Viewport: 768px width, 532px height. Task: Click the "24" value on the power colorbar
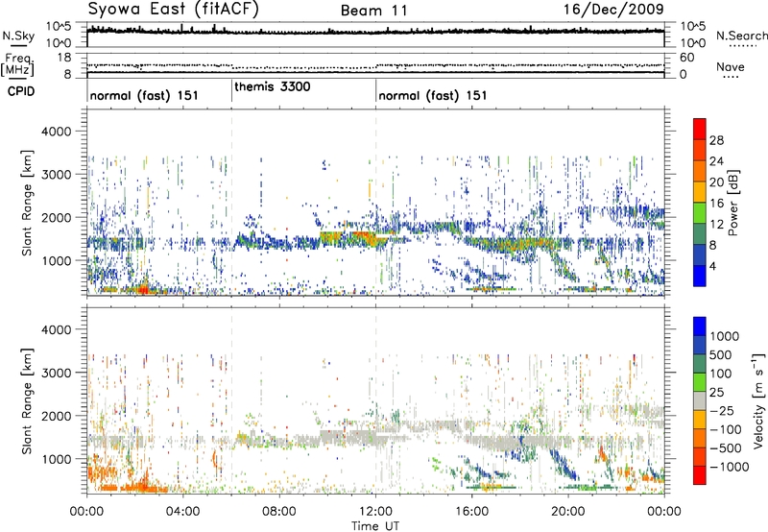(x=716, y=161)
